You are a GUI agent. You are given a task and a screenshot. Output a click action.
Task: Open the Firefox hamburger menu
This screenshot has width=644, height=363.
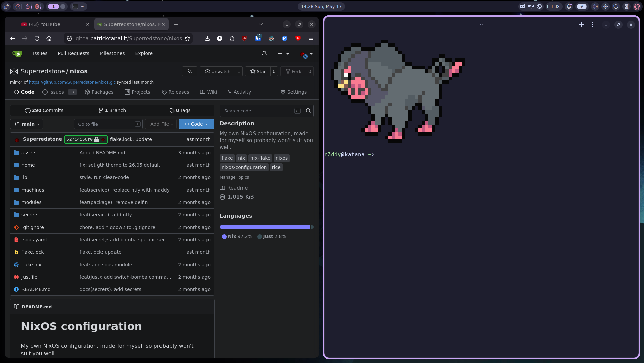point(311,38)
